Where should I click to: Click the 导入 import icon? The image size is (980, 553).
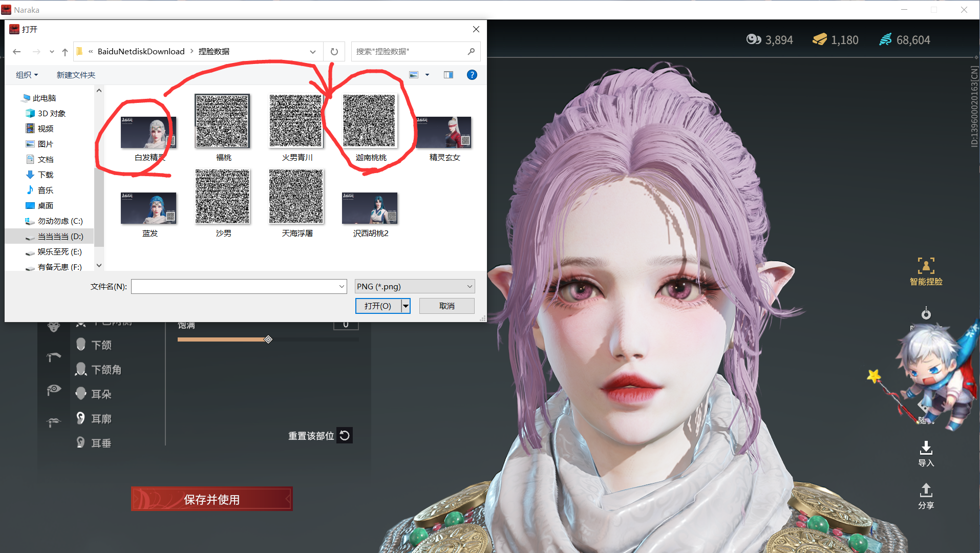(x=926, y=454)
